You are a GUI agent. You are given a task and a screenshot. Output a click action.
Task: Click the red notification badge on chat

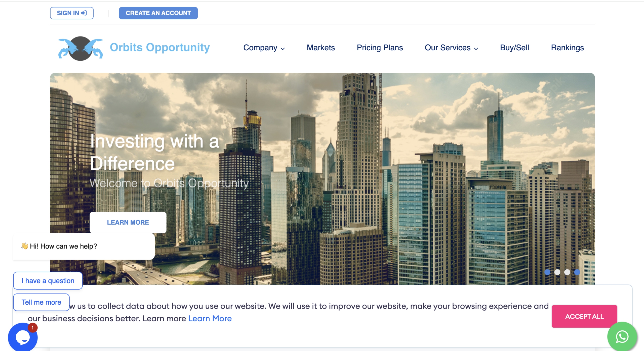(33, 328)
